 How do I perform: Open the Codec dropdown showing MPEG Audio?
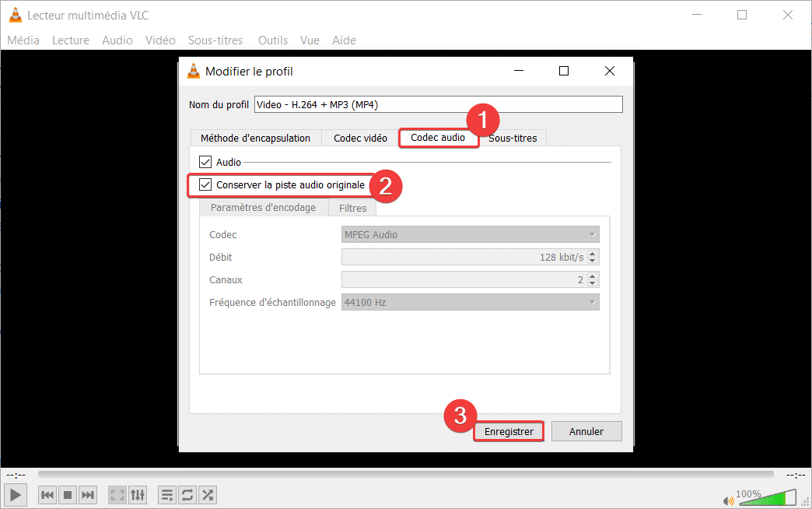470,234
